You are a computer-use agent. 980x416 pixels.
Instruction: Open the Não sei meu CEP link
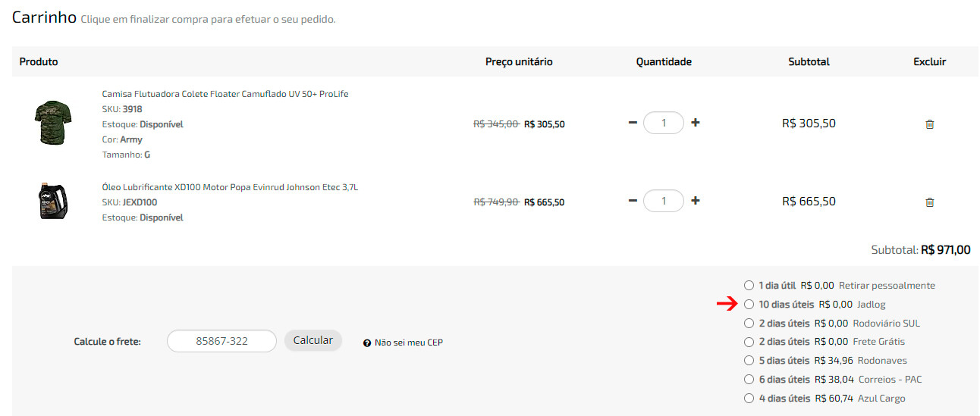[409, 342]
